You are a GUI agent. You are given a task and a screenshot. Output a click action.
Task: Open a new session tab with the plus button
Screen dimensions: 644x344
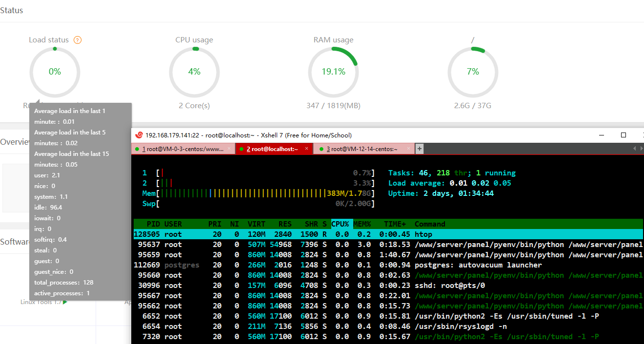pos(419,149)
